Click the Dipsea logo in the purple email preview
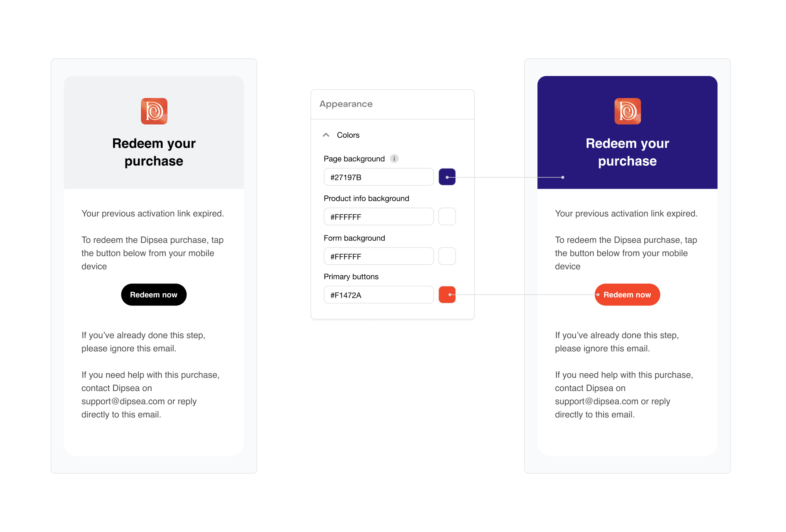The image size is (786, 532). pyautogui.click(x=627, y=111)
